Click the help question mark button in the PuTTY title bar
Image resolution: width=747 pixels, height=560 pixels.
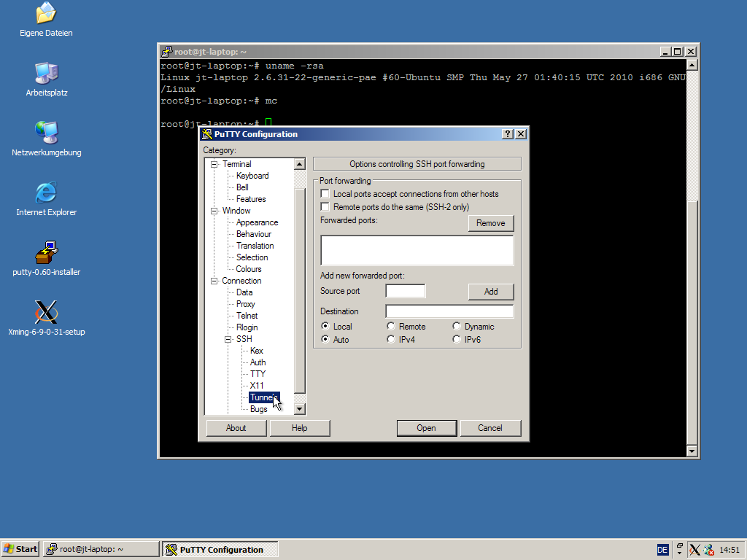(508, 134)
